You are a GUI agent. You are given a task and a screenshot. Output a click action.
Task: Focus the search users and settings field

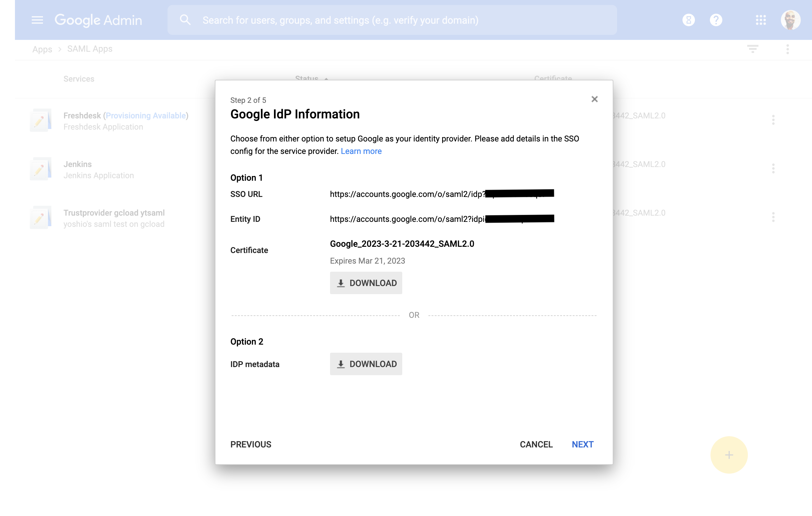point(392,20)
